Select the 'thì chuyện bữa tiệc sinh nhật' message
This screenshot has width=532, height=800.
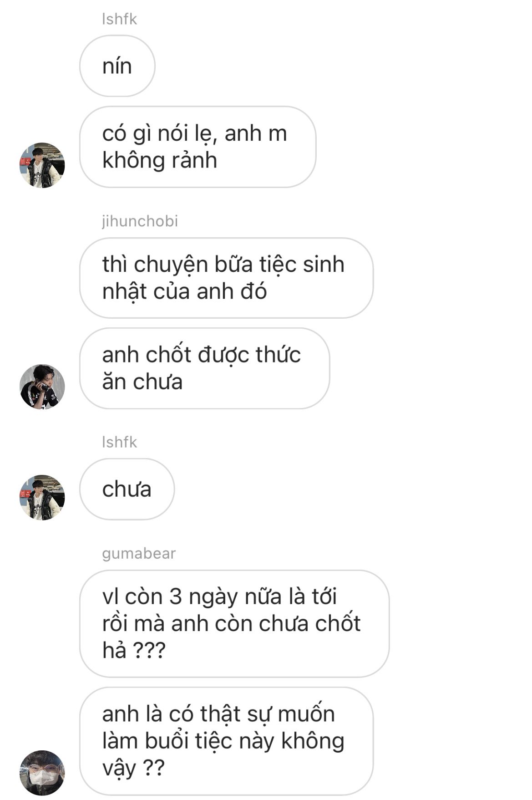tap(226, 278)
